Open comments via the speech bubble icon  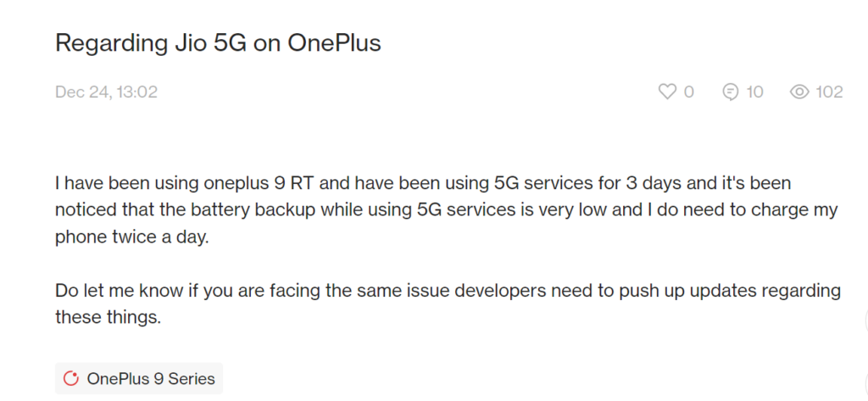(x=731, y=92)
